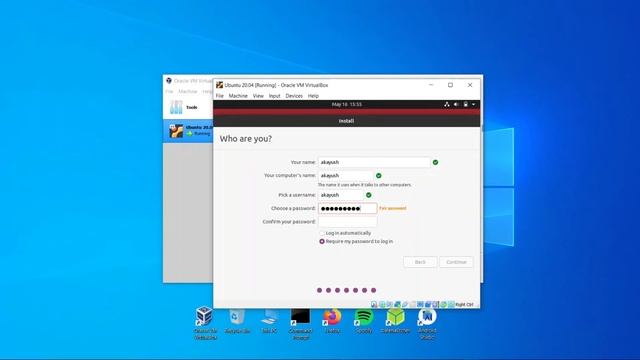Open the File menu in the Ubuntu VM window
640x360 pixels.
(x=220, y=96)
